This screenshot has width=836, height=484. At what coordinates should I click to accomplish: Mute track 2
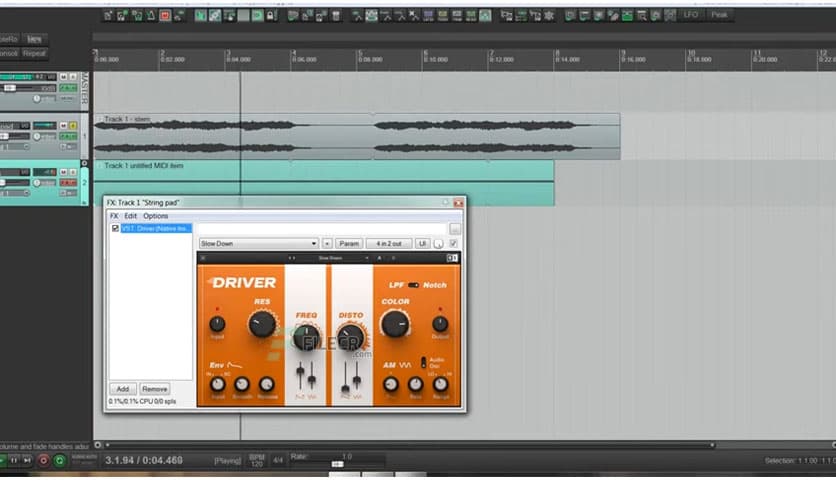pyautogui.click(x=63, y=172)
